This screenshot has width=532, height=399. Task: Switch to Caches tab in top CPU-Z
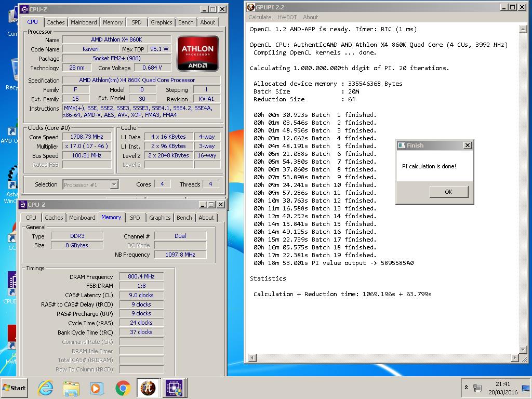pyautogui.click(x=55, y=22)
